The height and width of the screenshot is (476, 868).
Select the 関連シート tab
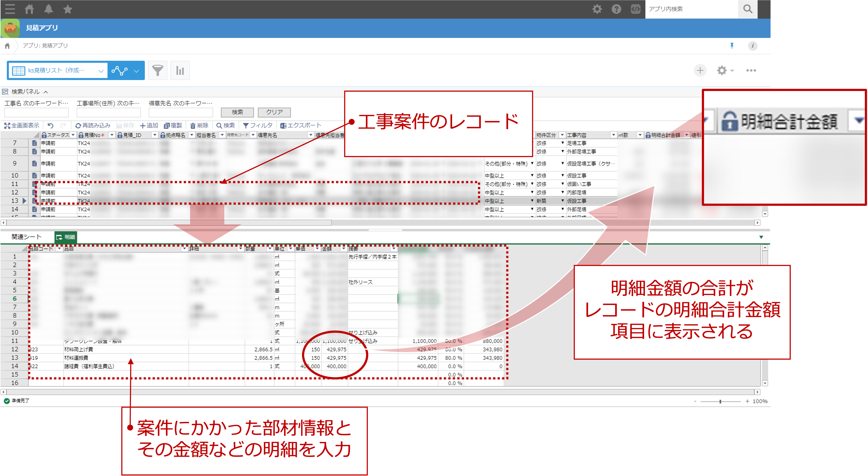tap(26, 237)
